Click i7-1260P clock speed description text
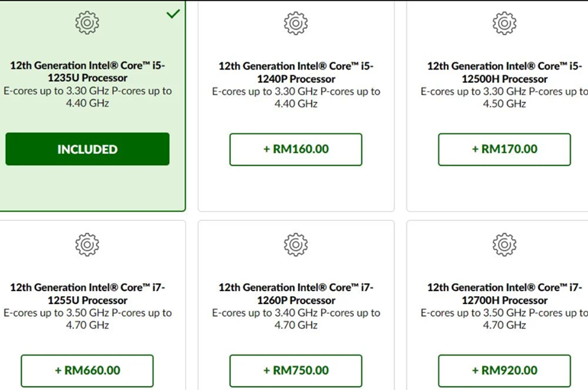 click(x=296, y=319)
